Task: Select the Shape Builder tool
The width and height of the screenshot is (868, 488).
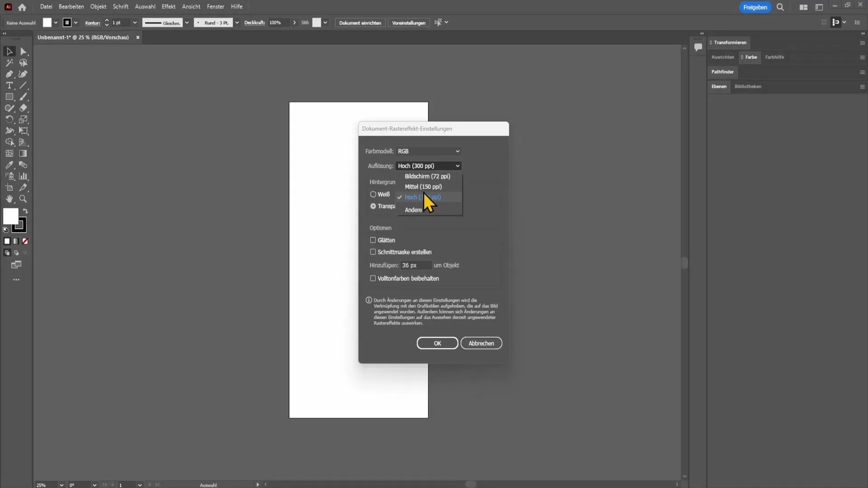Action: 9,142
